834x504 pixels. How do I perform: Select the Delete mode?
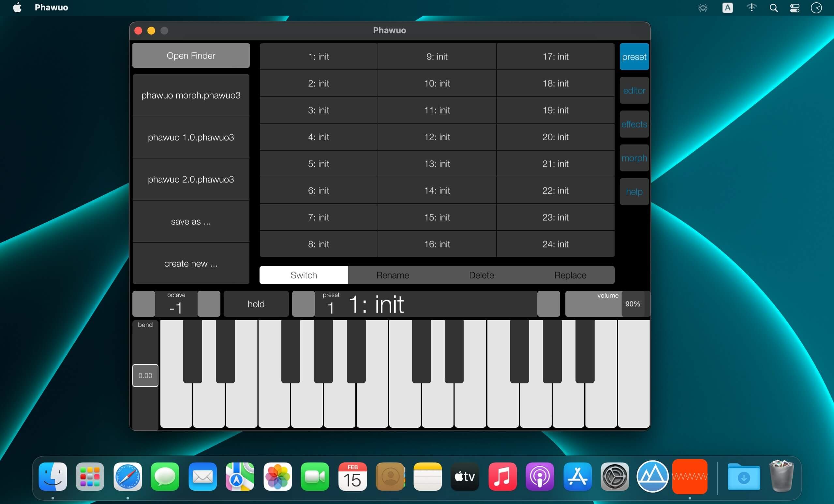click(x=481, y=275)
